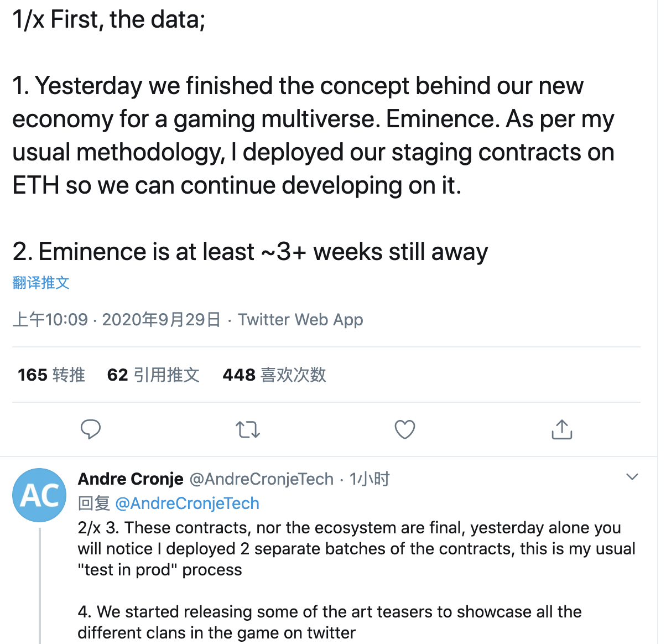The height and width of the screenshot is (644, 666).
Task: Click the AC profile avatar
Action: (39, 495)
